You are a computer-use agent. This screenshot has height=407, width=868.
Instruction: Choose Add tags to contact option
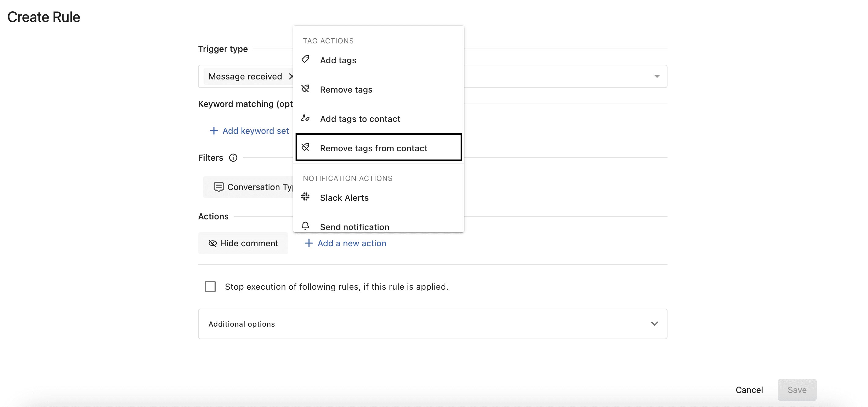[x=360, y=119]
